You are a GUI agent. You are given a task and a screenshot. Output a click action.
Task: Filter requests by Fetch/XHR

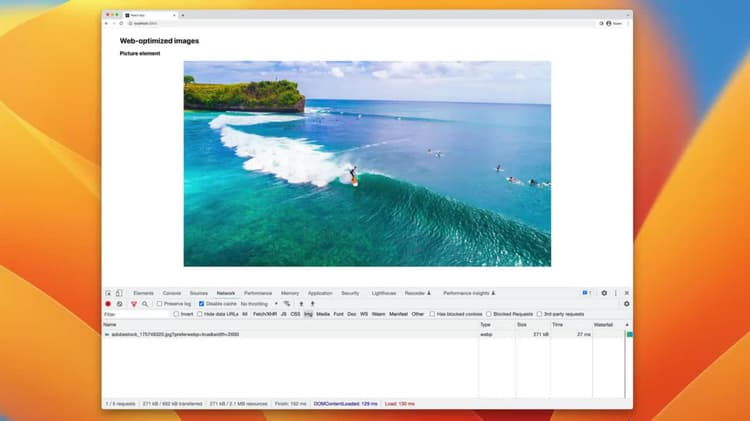point(265,314)
